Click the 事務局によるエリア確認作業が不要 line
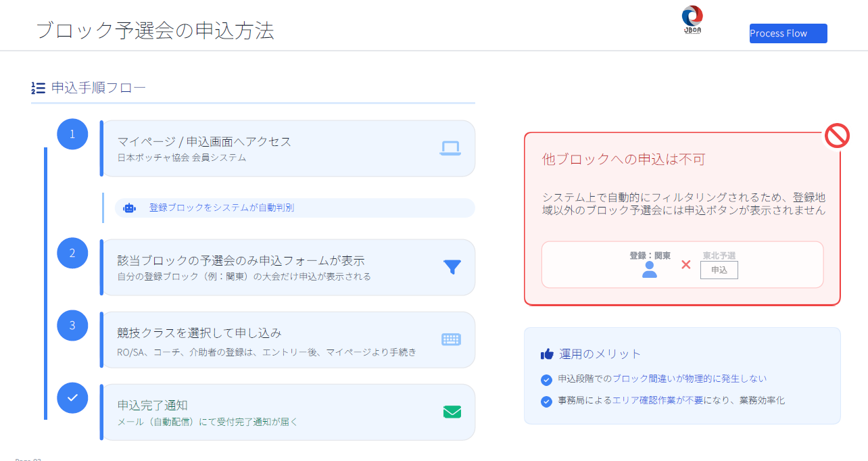 point(671,401)
